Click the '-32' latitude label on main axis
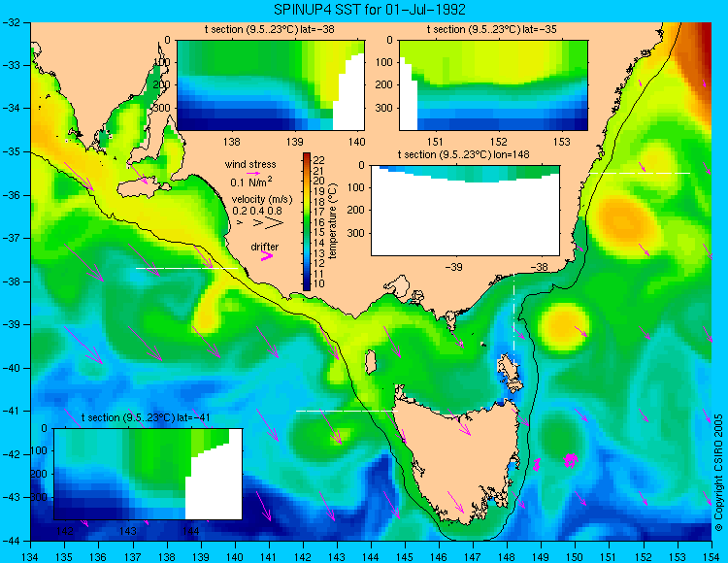This screenshot has width=728, height=563. pos(11,22)
